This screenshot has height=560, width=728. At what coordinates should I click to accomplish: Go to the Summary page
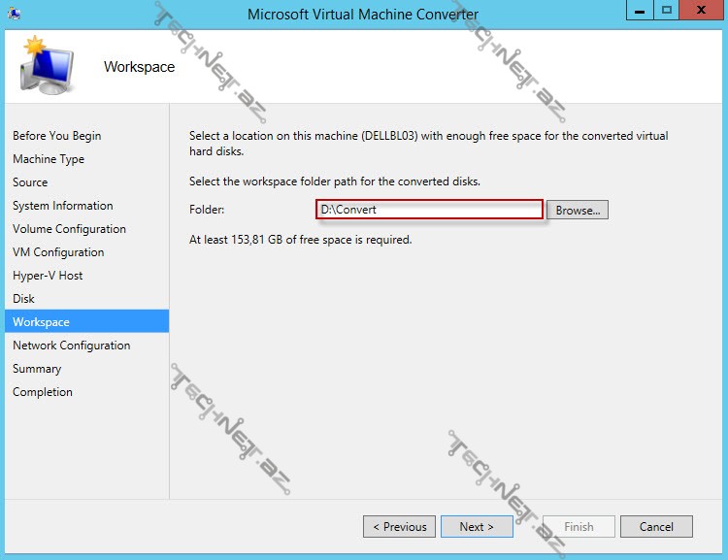[37, 369]
